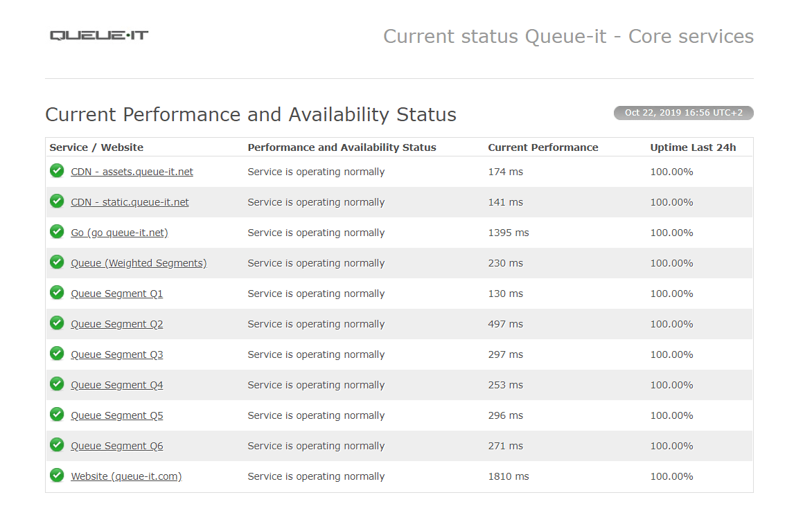The width and height of the screenshot is (812, 522).
Task: Open the Queue Segment Q3 link
Action: 117,355
